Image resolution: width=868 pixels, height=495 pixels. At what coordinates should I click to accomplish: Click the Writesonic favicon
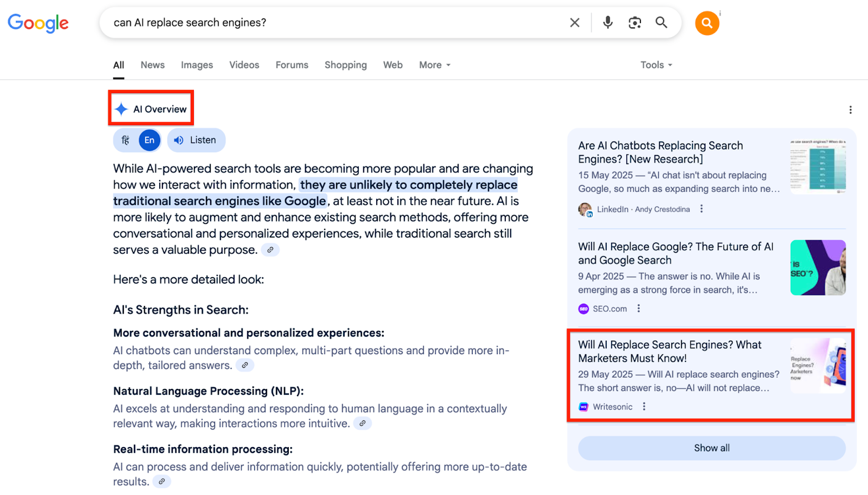(584, 407)
